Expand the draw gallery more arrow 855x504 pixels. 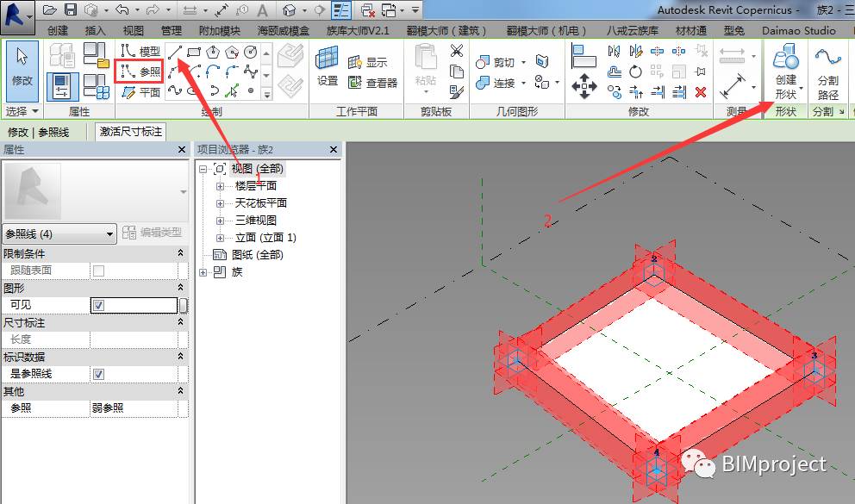click(266, 94)
